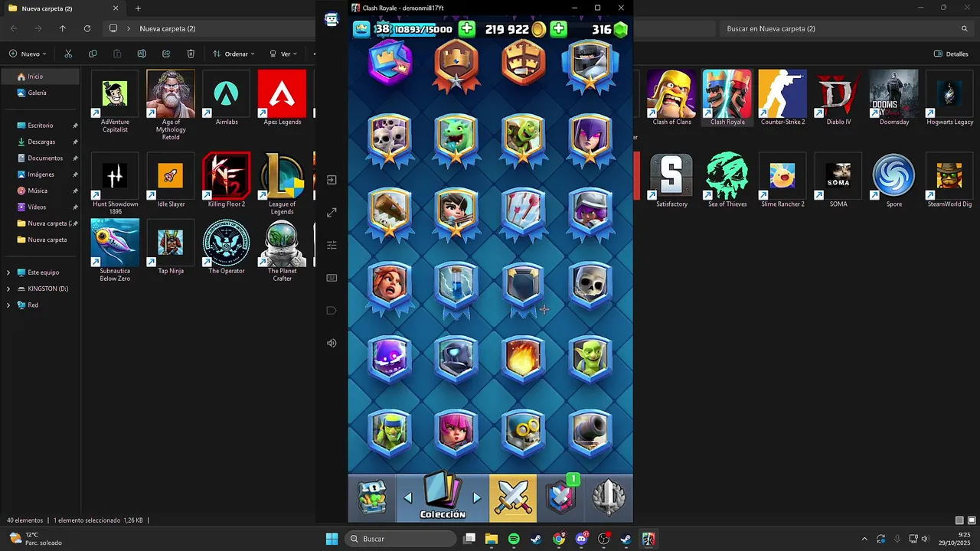The image size is (980, 551).
Task: Open Diablo IV shortcut in Explorer
Action: pos(838,98)
